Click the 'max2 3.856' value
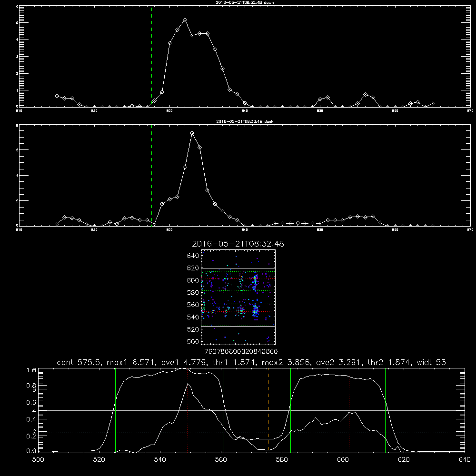The image size is (476, 476). coord(286,362)
